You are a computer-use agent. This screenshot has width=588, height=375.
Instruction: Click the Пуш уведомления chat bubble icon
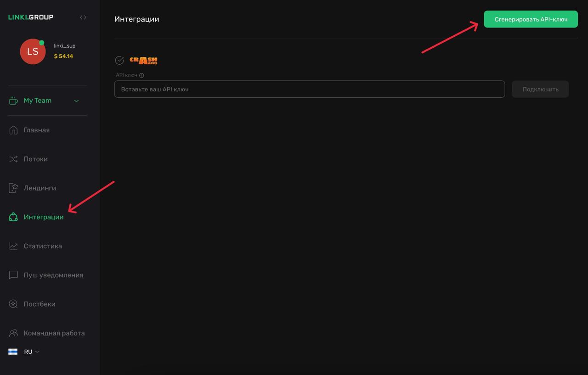tap(13, 275)
